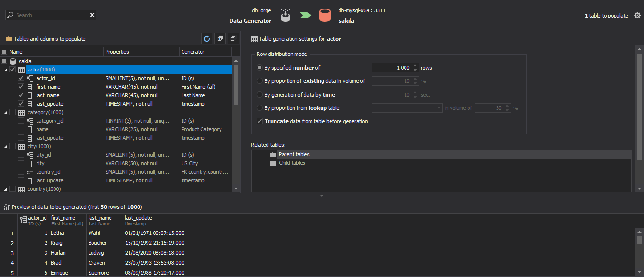Click the category table icon

pyautogui.click(x=21, y=112)
